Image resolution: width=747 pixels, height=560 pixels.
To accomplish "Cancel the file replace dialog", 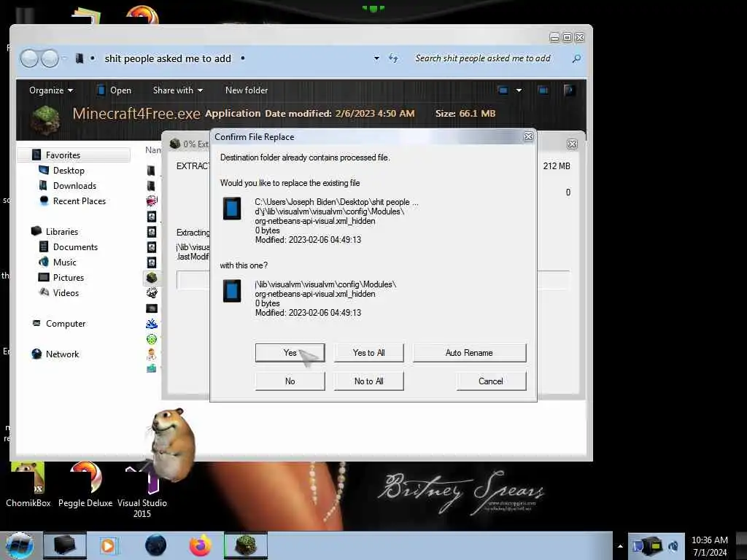I will 491,381.
